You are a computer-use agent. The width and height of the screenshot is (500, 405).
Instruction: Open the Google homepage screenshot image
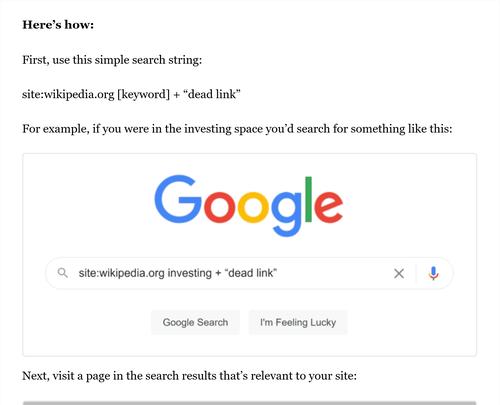click(x=250, y=255)
